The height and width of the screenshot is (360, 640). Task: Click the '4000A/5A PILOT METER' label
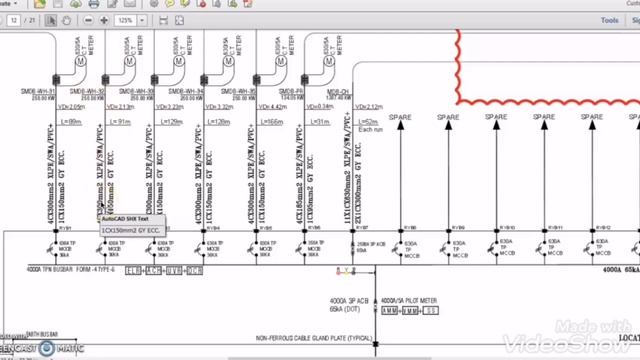(409, 300)
